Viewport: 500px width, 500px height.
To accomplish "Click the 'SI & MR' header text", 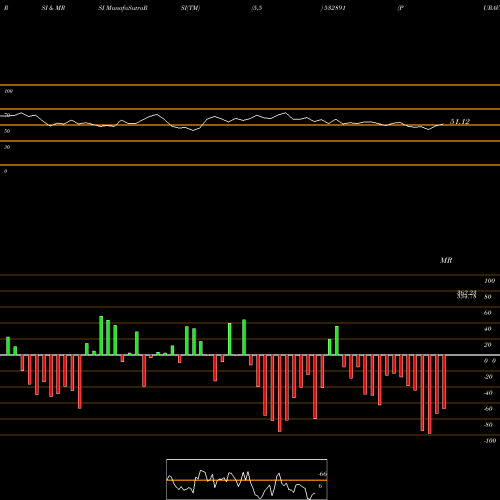I will [x=53, y=8].
